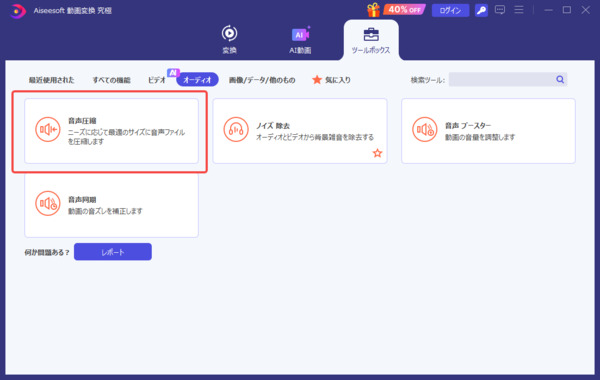Select the オーディオ category filter

coord(197,80)
